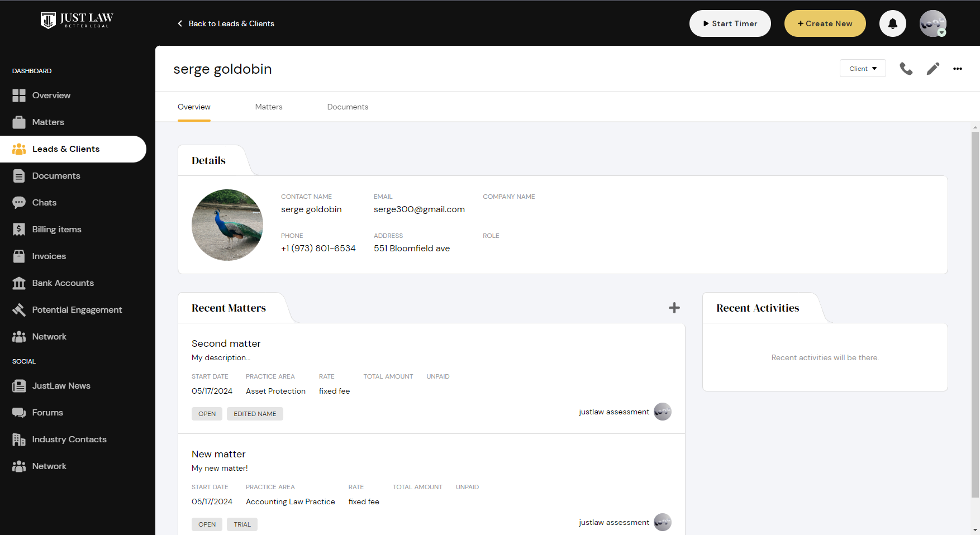Click the Industry Contacts building icon
980x535 pixels.
(19, 440)
